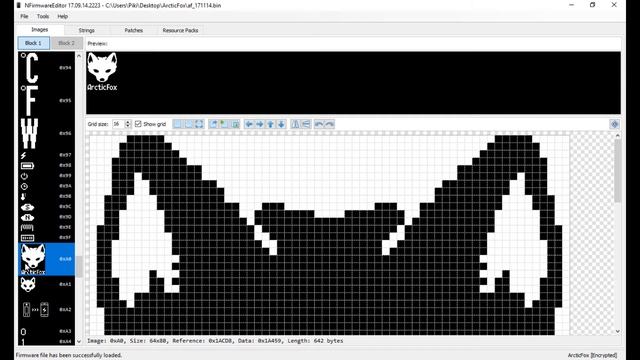The height and width of the screenshot is (360, 640).
Task: Switch to the Patches tab
Action: point(133,30)
